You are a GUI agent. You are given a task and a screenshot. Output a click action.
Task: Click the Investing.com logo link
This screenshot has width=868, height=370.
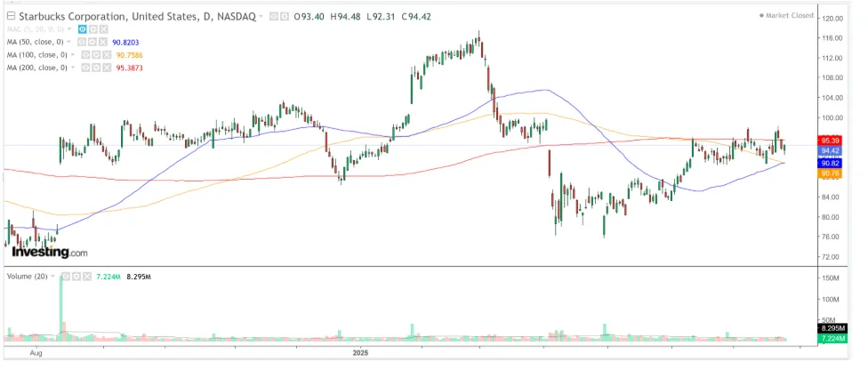click(49, 252)
